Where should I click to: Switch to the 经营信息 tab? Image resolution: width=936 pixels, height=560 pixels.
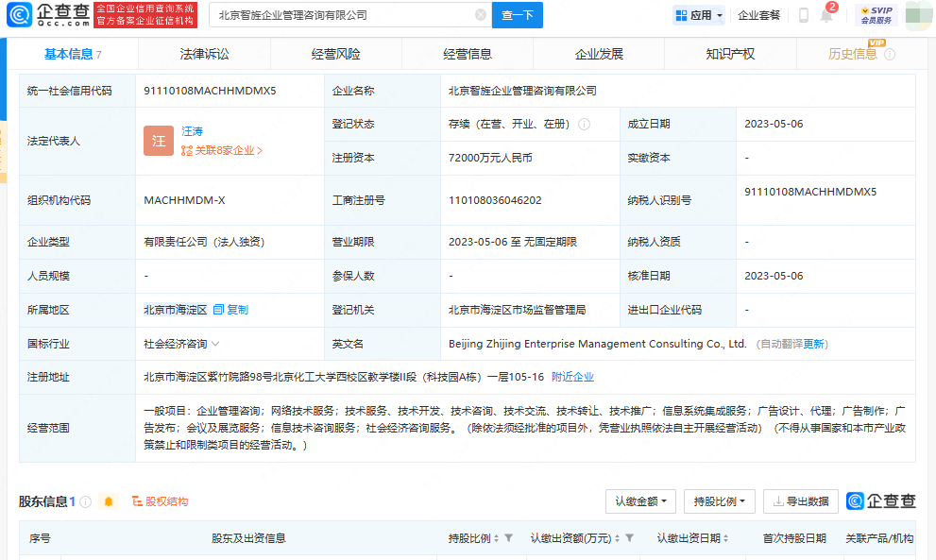pyautogui.click(x=468, y=55)
